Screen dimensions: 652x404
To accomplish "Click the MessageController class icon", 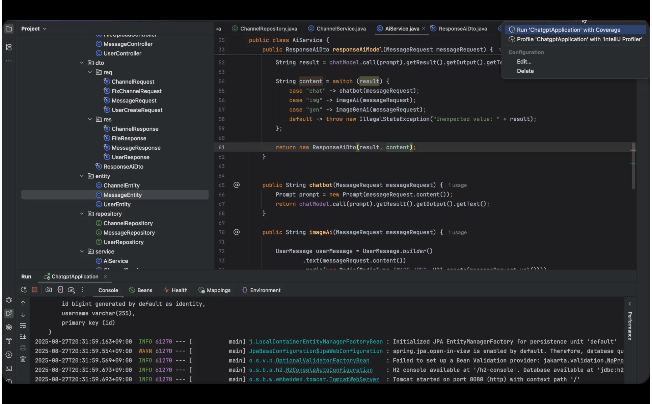I will tap(99, 44).
